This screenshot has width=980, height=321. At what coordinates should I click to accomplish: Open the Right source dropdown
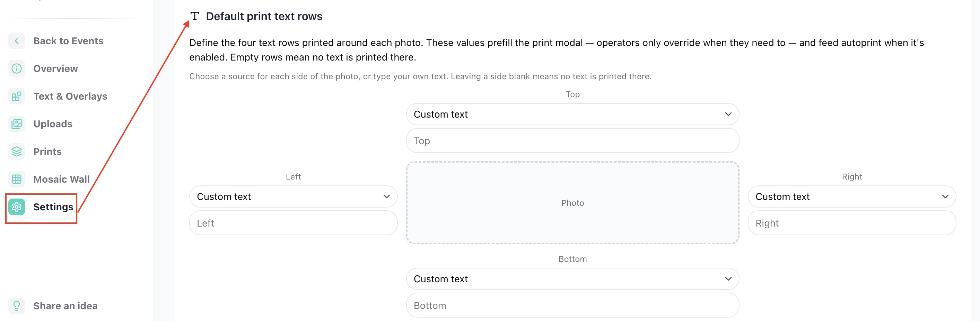pyautogui.click(x=852, y=196)
